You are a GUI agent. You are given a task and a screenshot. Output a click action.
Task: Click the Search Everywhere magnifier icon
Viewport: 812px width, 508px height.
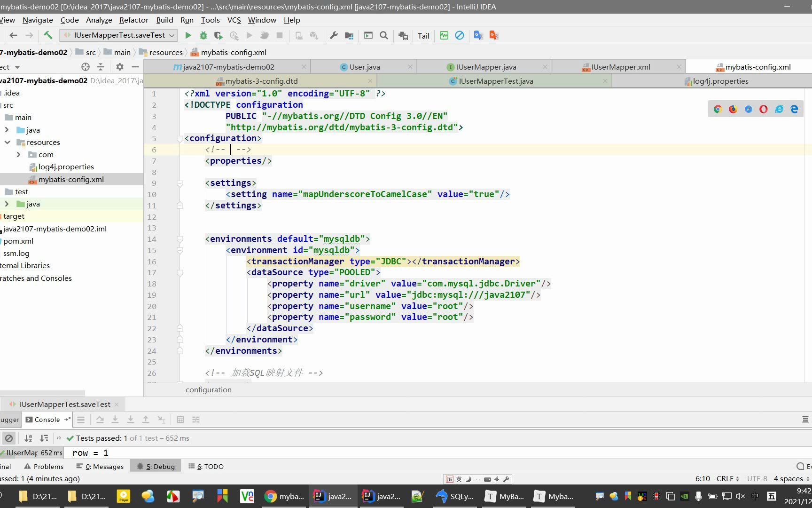(384, 35)
